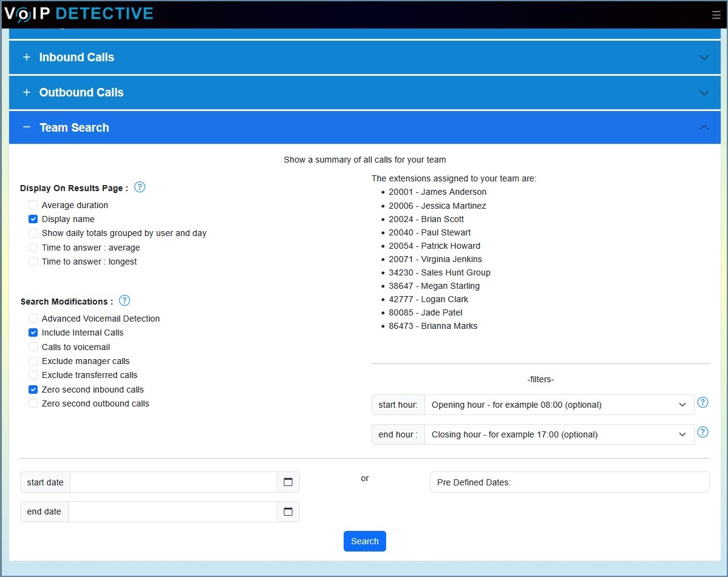
Task: Open help for Search Modifications
Action: coord(124,300)
